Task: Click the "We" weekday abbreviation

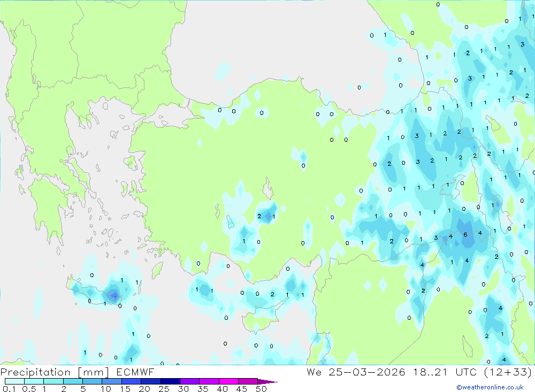Action: point(314,372)
